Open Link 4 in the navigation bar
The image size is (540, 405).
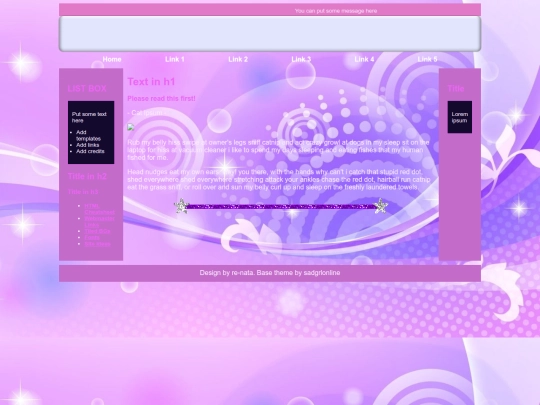(x=364, y=59)
